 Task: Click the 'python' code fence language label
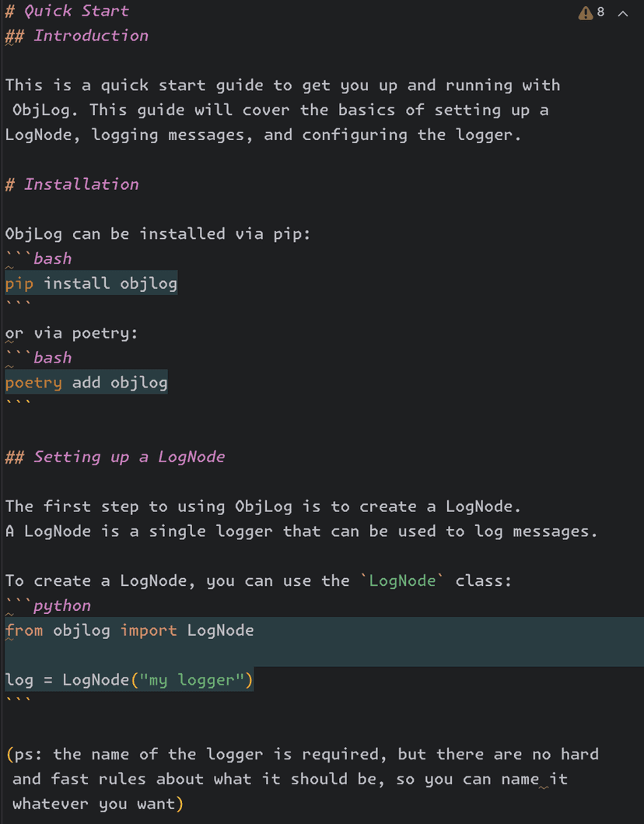61,605
